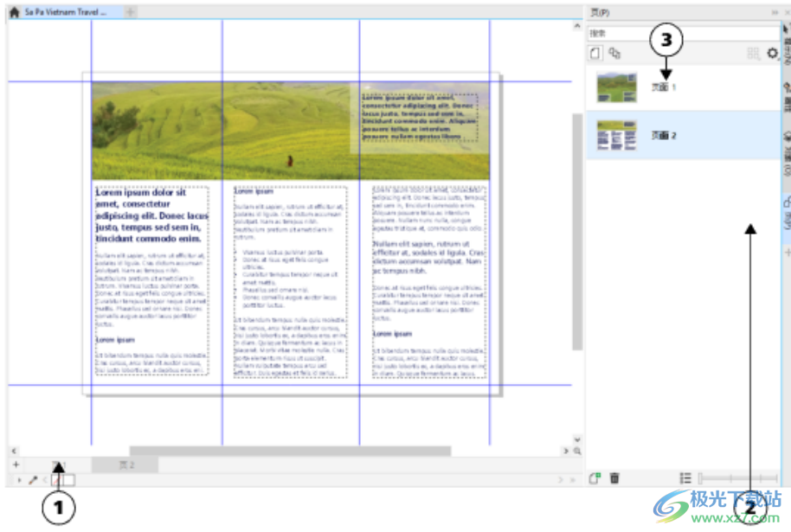Click the middle column bulleted text frame
The height and width of the screenshot is (532, 791).
point(290,282)
